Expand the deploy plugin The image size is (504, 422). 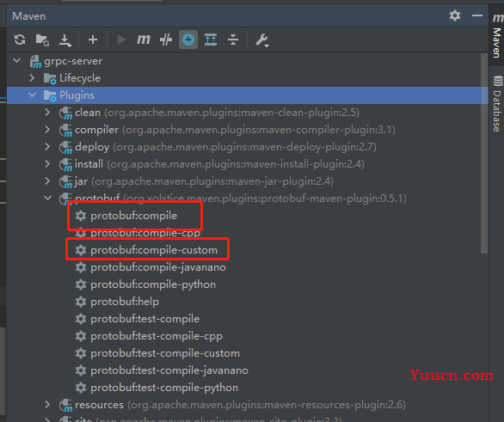coord(47,147)
